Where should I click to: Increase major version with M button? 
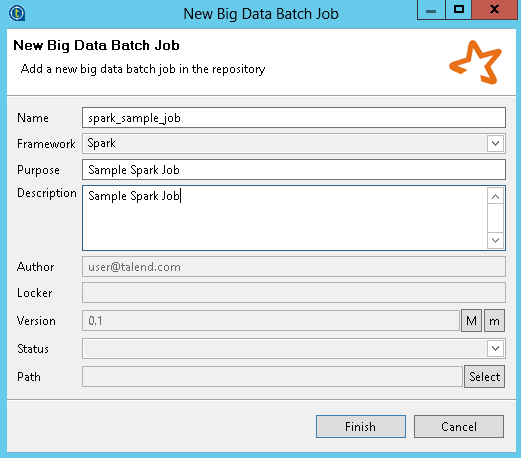pyautogui.click(x=471, y=321)
